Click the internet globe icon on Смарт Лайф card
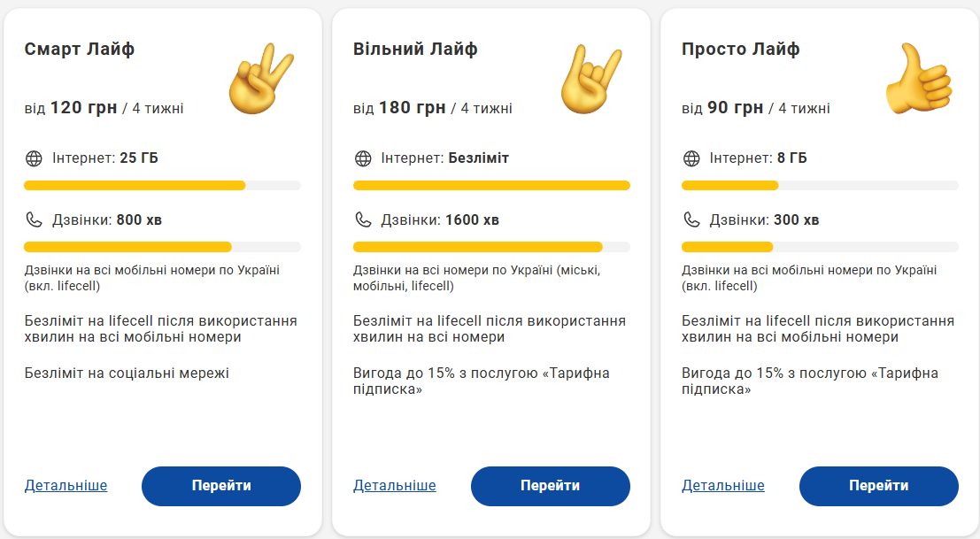The height and width of the screenshot is (539, 980). pos(35,159)
